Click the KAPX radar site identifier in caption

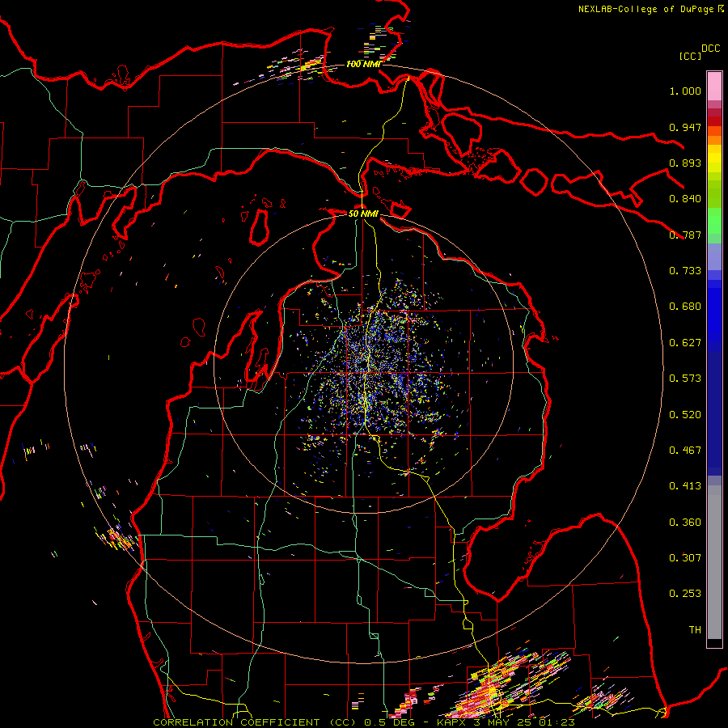tap(451, 722)
